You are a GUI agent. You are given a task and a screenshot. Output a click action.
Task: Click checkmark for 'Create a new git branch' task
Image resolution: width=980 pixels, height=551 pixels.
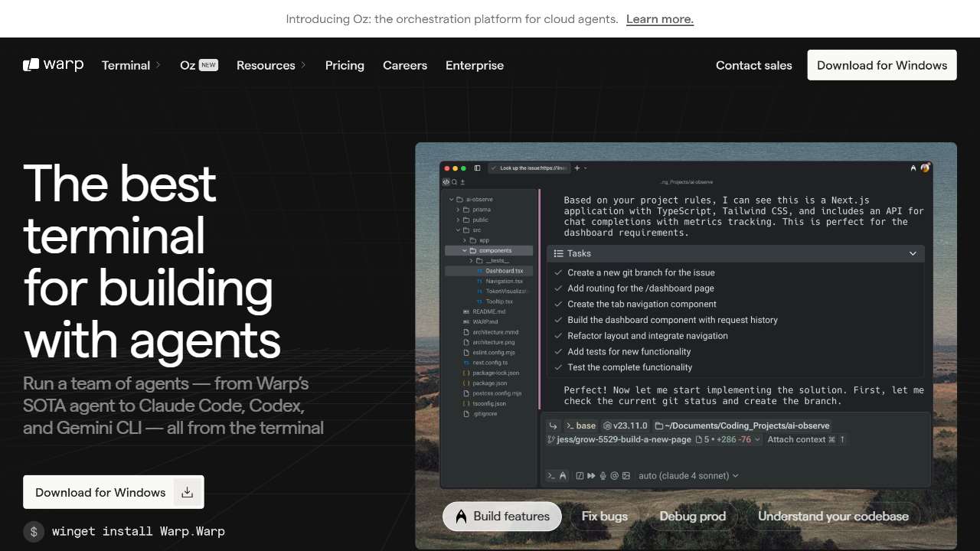click(x=558, y=272)
